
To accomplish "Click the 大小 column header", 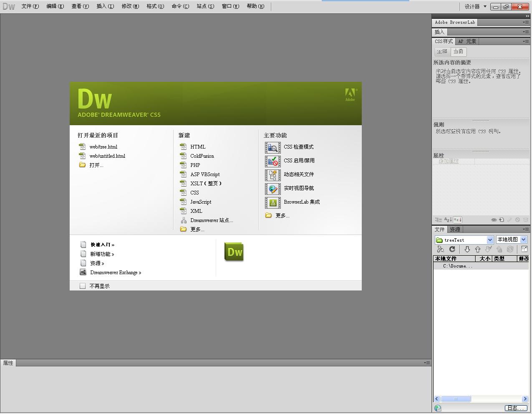I will (x=484, y=259).
